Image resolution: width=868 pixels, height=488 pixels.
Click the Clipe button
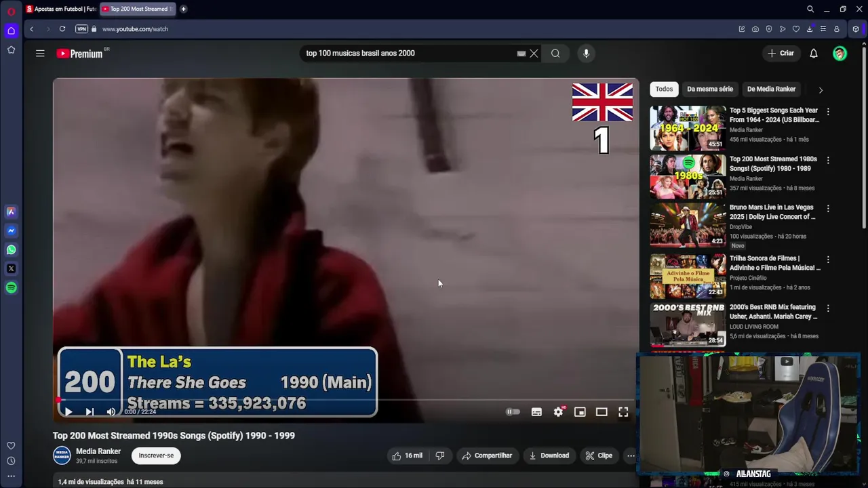599,455
